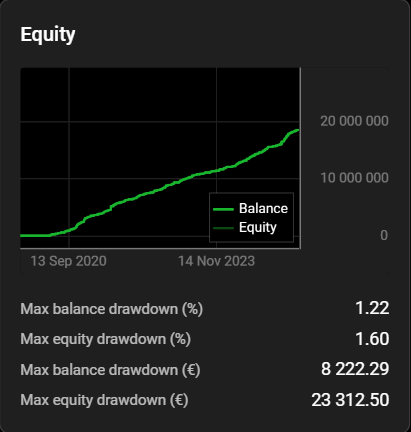Click the 10 000 000 axis label
The width and height of the screenshot is (411, 432).
tap(354, 178)
